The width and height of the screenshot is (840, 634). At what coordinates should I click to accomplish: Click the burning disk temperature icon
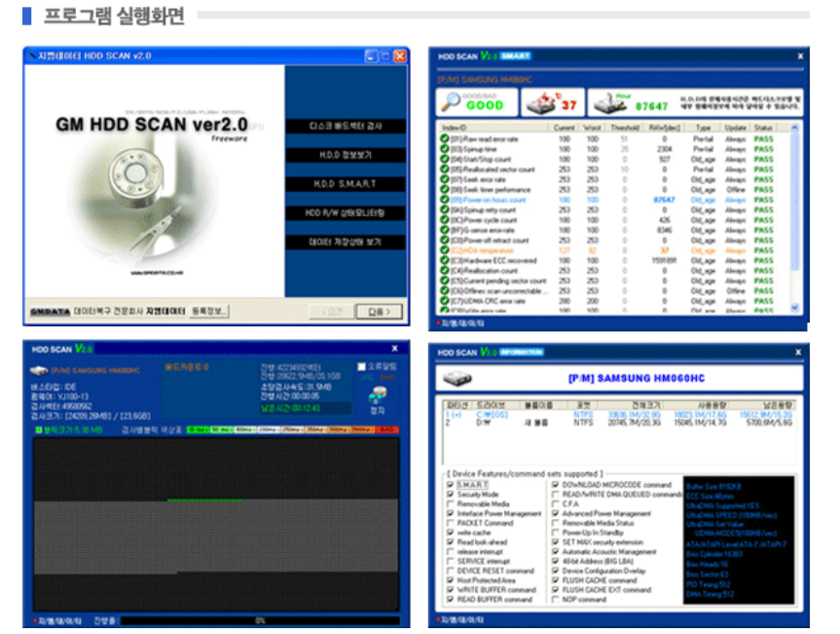541,102
